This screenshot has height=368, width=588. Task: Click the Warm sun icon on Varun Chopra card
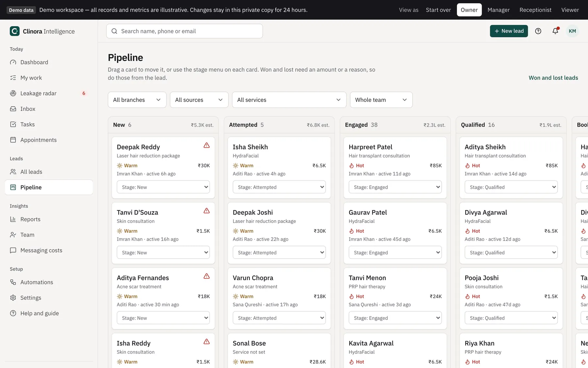click(236, 297)
